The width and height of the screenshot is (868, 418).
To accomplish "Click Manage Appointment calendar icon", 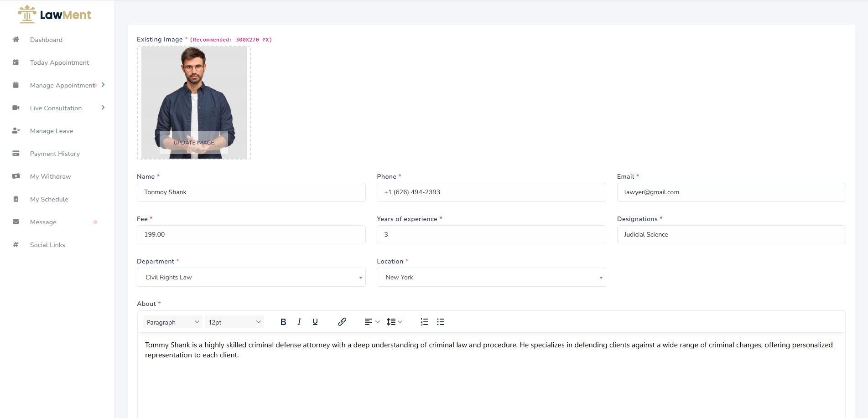I will pyautogui.click(x=16, y=85).
